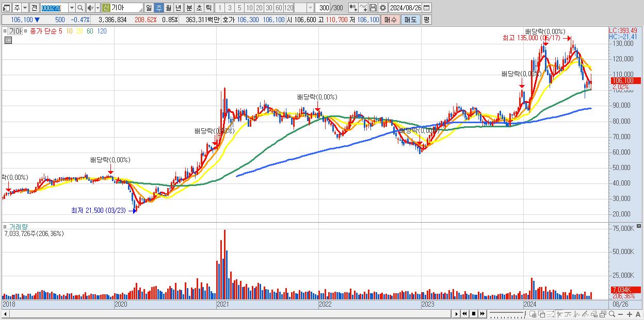This screenshot has width=644, height=320.
Task: Select interval preset 120
Action: [x=288, y=8]
